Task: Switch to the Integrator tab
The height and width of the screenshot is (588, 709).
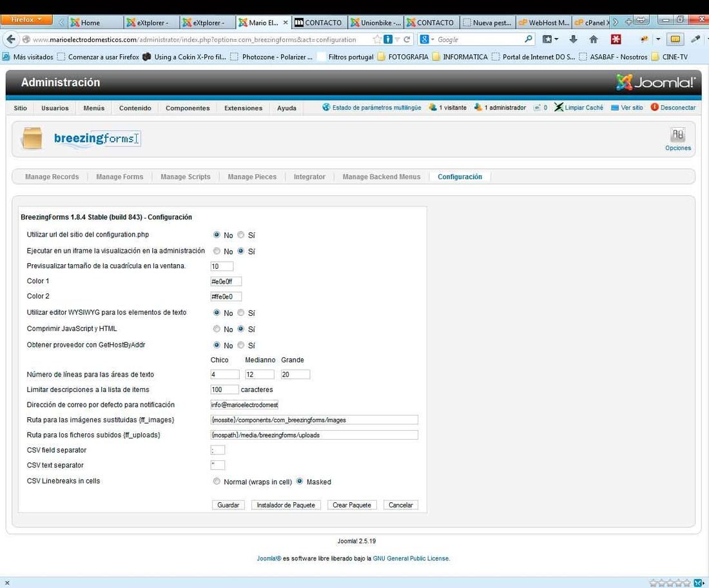Action: (309, 177)
